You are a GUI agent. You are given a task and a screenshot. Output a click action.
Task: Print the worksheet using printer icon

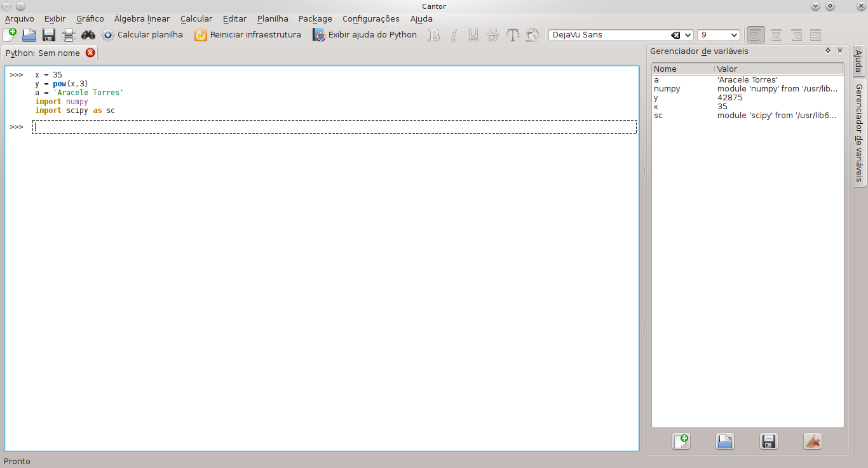click(69, 35)
